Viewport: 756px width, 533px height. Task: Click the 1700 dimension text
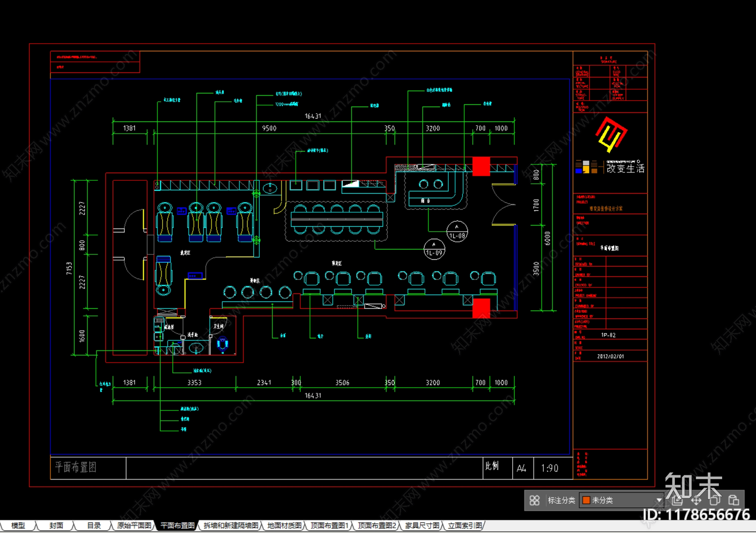536,205
